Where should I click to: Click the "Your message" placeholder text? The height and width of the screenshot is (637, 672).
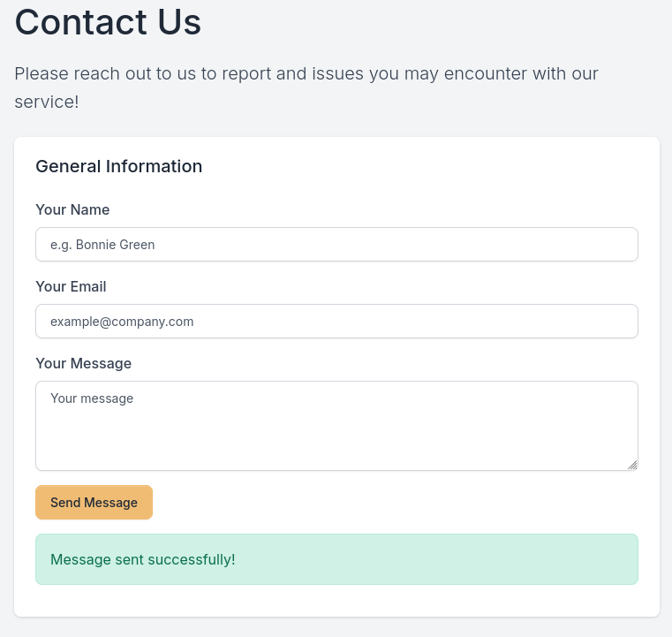92,398
